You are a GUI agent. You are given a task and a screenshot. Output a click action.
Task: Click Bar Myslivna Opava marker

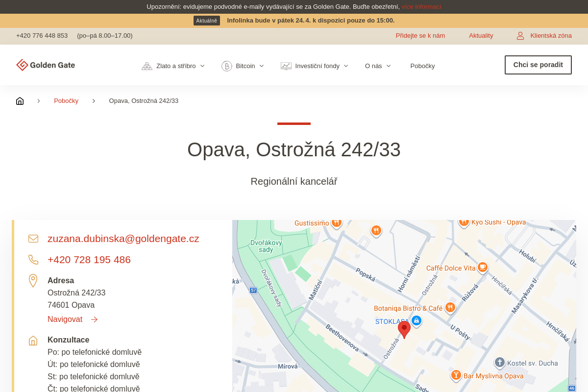tap(456, 375)
